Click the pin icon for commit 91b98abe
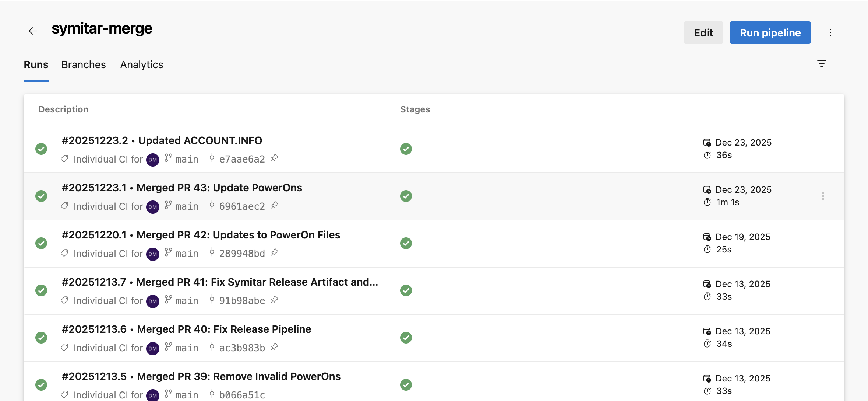 pos(275,300)
